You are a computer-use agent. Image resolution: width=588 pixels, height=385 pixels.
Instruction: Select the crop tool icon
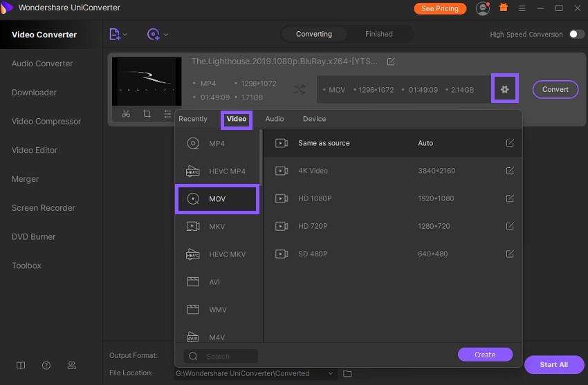147,114
